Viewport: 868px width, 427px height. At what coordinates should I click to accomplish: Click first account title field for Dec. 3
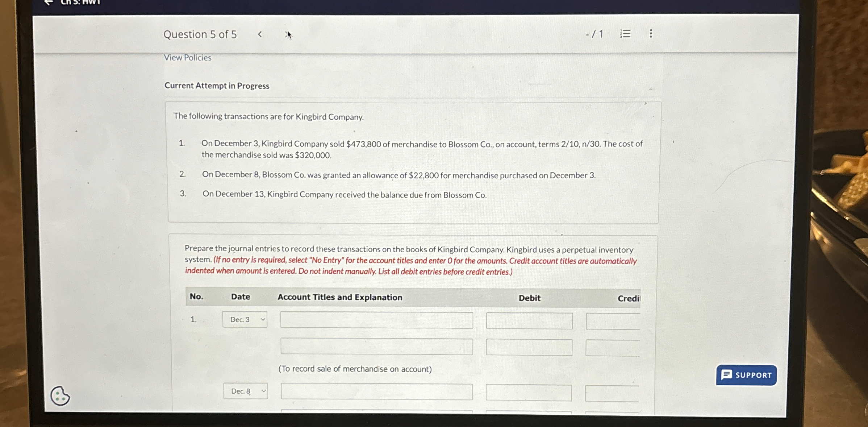point(376,320)
